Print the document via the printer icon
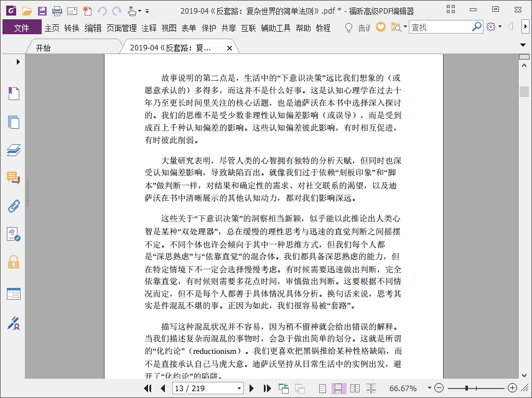 pos(57,11)
